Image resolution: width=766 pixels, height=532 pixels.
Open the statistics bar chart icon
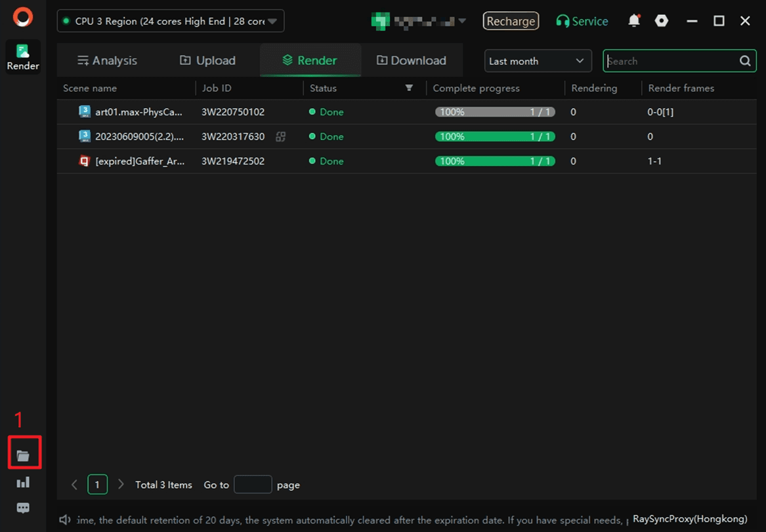(23, 483)
